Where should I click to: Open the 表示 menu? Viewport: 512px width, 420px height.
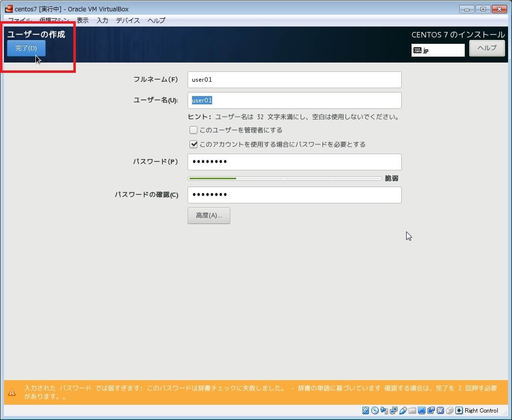pyautogui.click(x=83, y=21)
